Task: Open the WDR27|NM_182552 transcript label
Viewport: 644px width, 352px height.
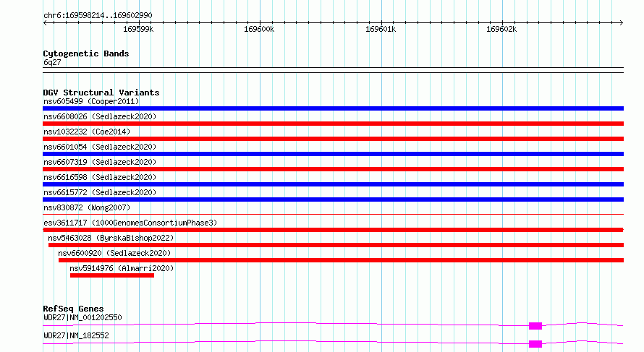Action: pyautogui.click(x=76, y=335)
